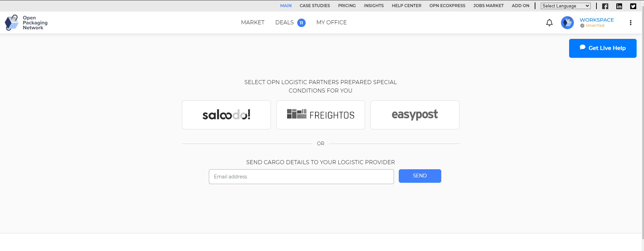Open the notifications bell
This screenshot has height=251, width=644.
tap(549, 23)
